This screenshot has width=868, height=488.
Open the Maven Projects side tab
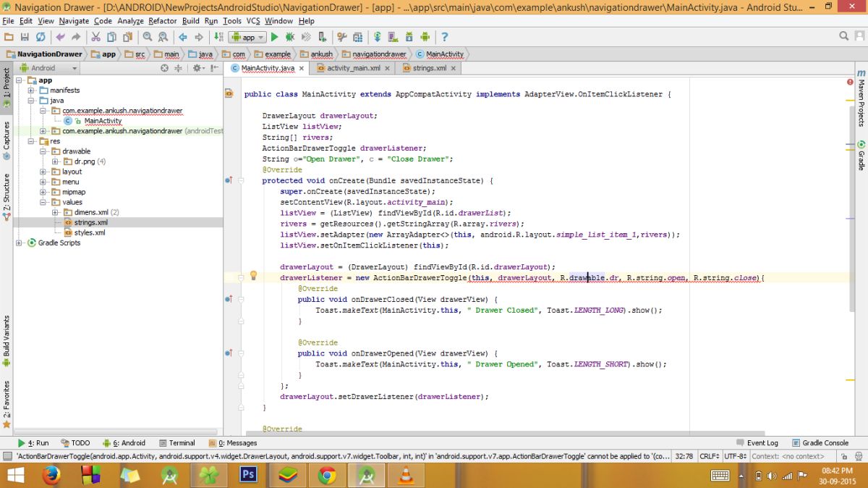click(x=861, y=98)
